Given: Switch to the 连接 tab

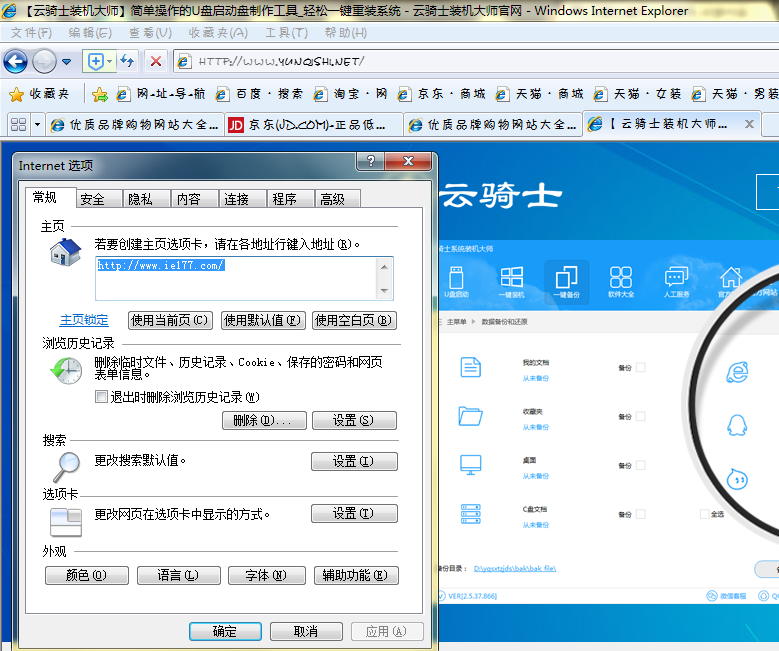Looking at the screenshot, I should [x=243, y=199].
